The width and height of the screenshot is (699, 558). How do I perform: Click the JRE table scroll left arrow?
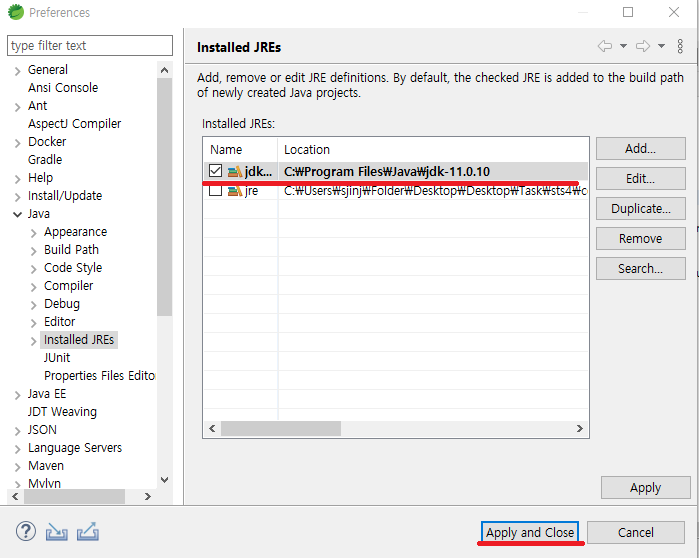click(212, 429)
